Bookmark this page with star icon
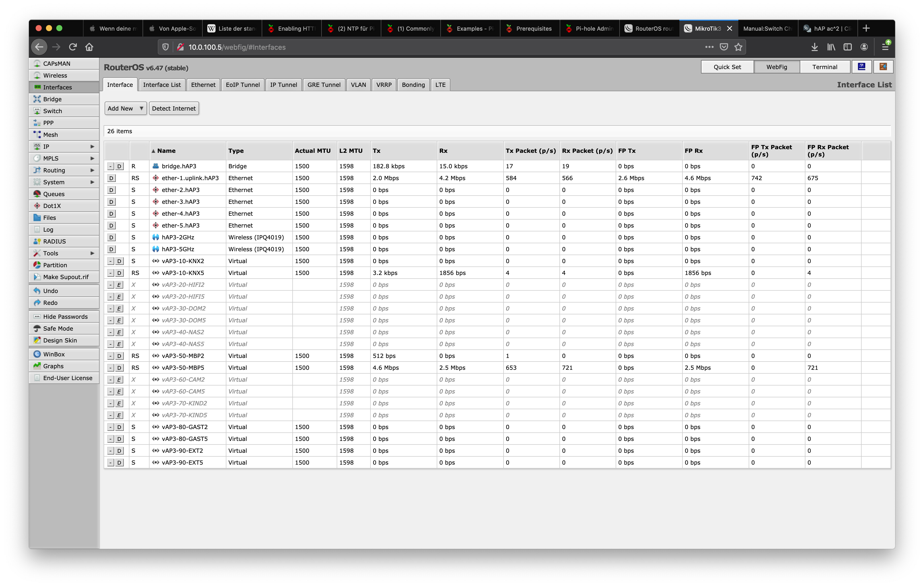924x587 pixels. click(738, 47)
